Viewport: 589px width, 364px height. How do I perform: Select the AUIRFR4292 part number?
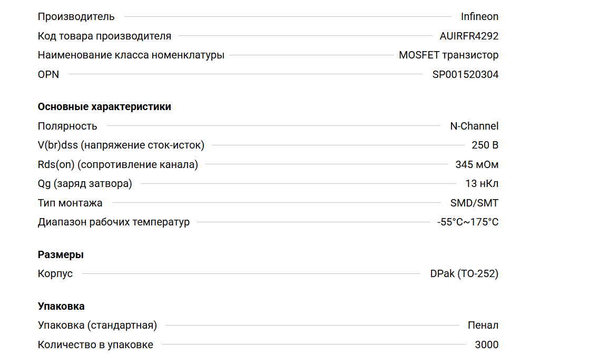[x=469, y=36]
